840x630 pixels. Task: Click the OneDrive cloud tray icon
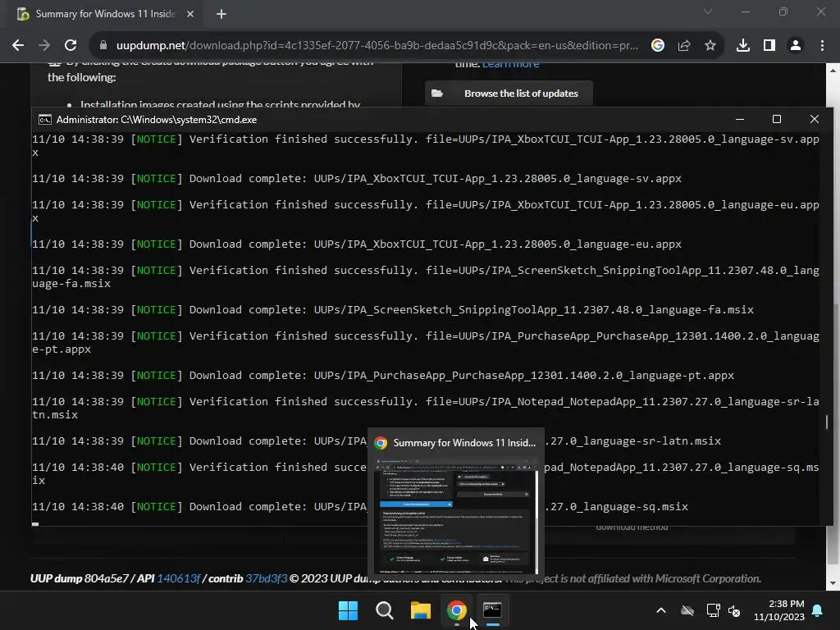pos(687,610)
